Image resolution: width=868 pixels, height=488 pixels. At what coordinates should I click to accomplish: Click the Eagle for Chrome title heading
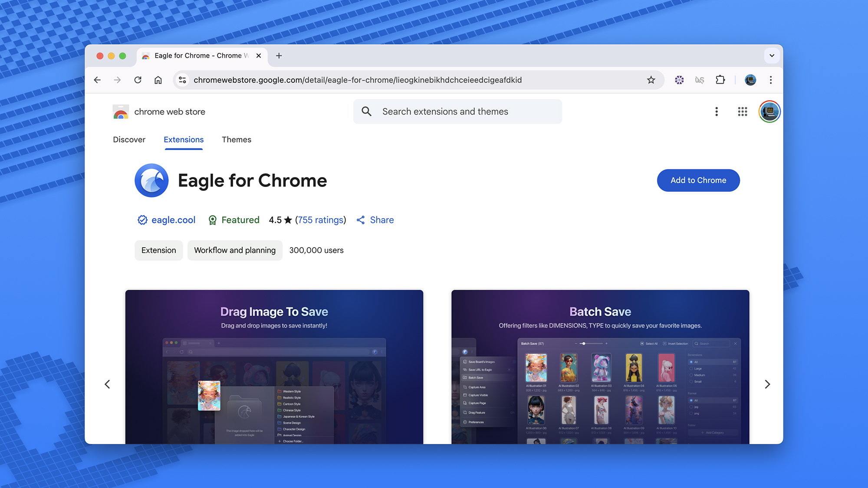(x=253, y=180)
